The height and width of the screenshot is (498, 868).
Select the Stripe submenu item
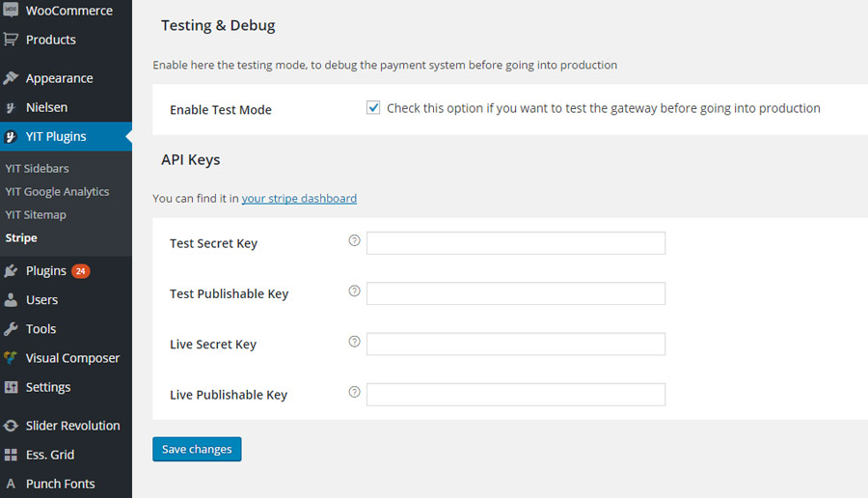coord(21,238)
